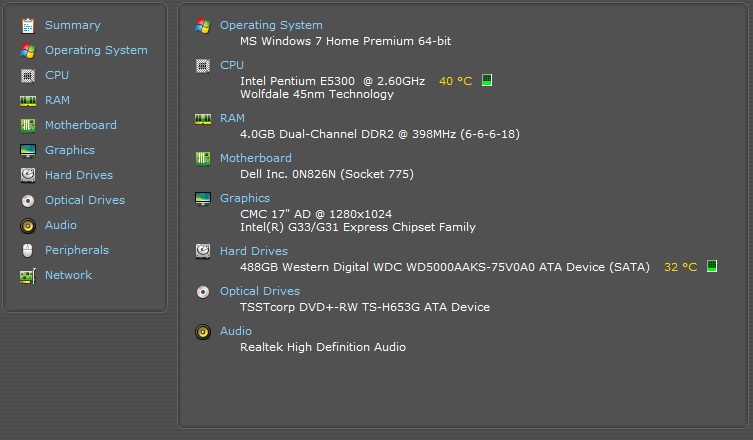The image size is (753, 440).
Task: Click the Hard Drives icon in sidebar
Action: coord(27,175)
